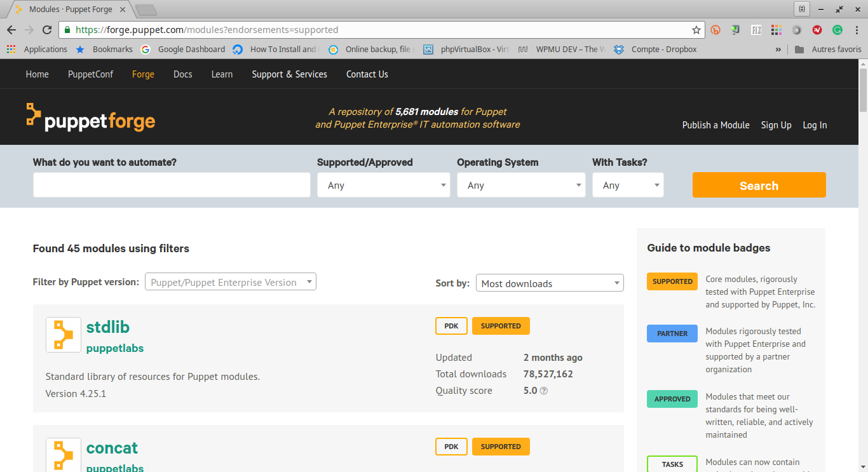Open the Puppet/Puppet Enterprise Version dropdown
The image size is (868, 472).
click(x=231, y=282)
